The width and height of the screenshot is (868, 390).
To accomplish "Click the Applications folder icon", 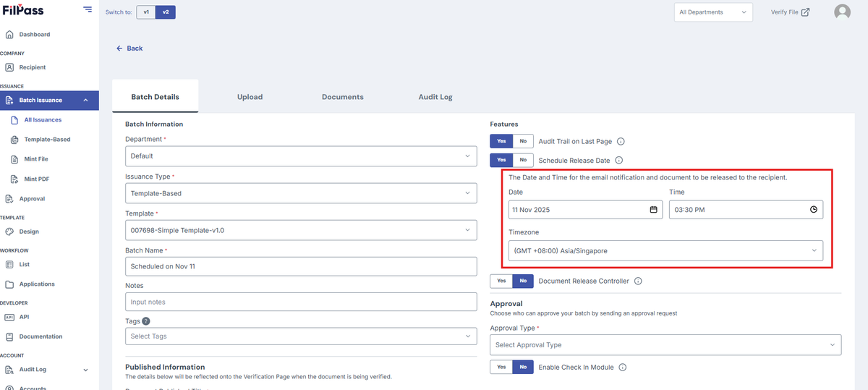I will coord(9,284).
